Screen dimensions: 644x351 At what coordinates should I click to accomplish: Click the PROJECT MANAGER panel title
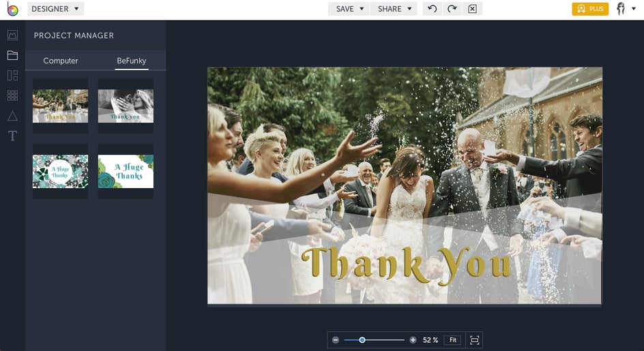pyautogui.click(x=74, y=35)
